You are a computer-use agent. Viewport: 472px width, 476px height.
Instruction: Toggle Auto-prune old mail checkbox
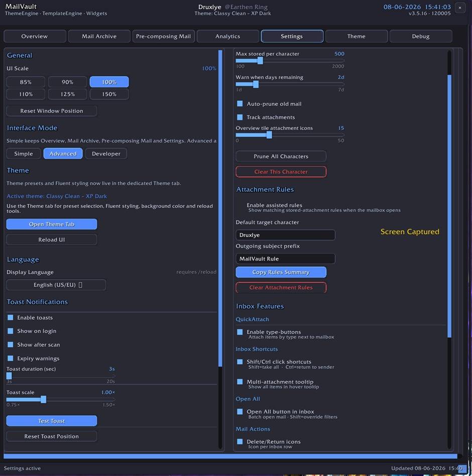[x=240, y=104]
